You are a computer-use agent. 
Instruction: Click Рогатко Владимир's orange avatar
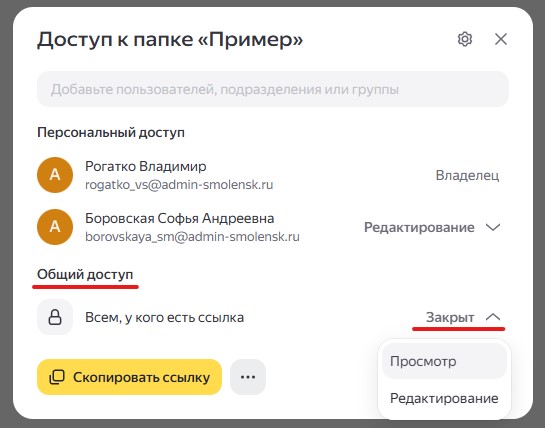pos(55,175)
